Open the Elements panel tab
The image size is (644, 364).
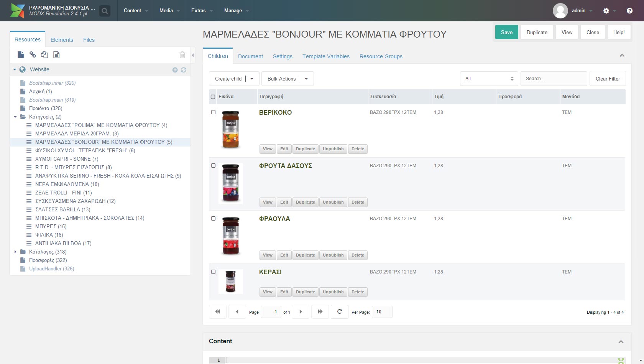coord(62,40)
